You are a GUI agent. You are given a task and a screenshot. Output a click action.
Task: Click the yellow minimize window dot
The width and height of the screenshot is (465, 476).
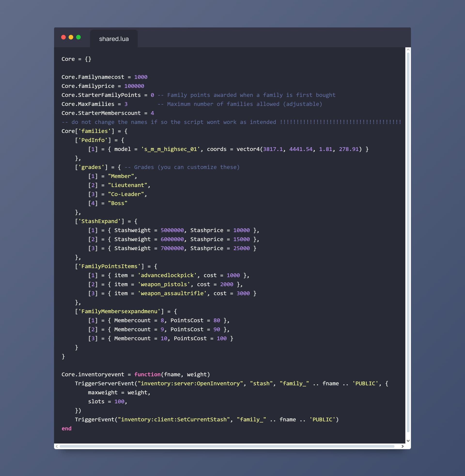point(71,37)
